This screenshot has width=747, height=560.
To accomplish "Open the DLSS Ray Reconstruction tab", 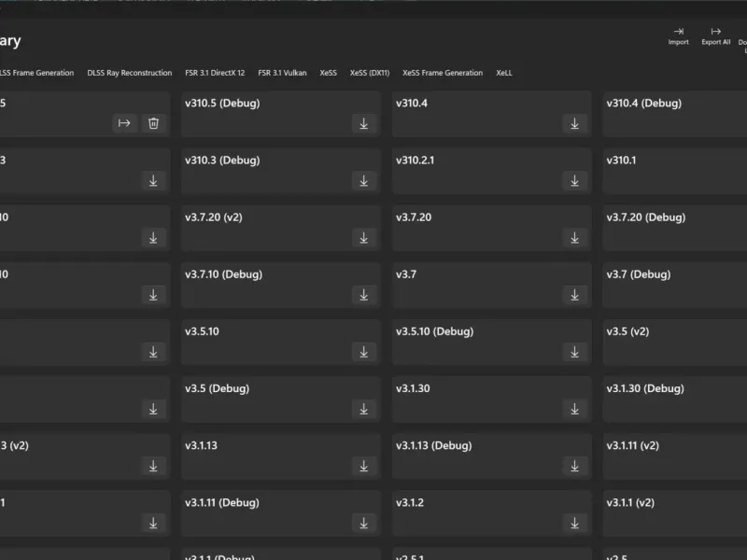I will point(129,73).
